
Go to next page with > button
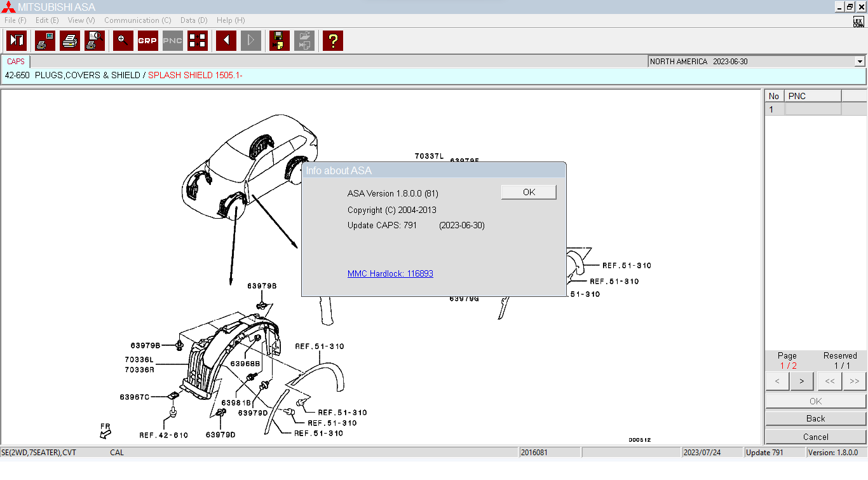pyautogui.click(x=802, y=381)
